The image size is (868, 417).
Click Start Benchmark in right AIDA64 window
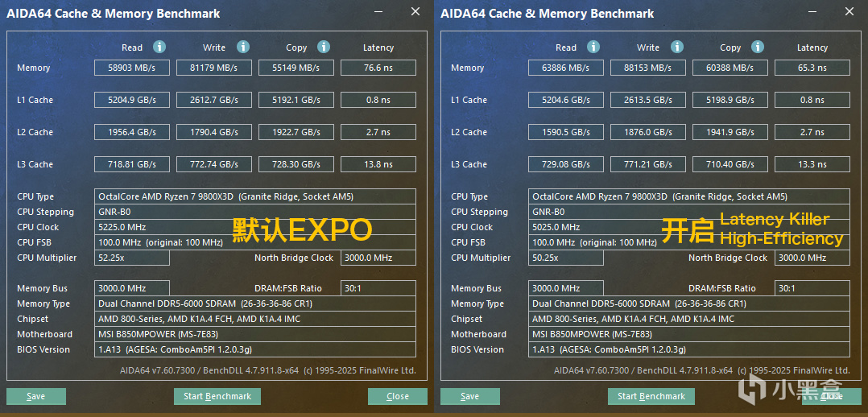pyautogui.click(x=651, y=396)
